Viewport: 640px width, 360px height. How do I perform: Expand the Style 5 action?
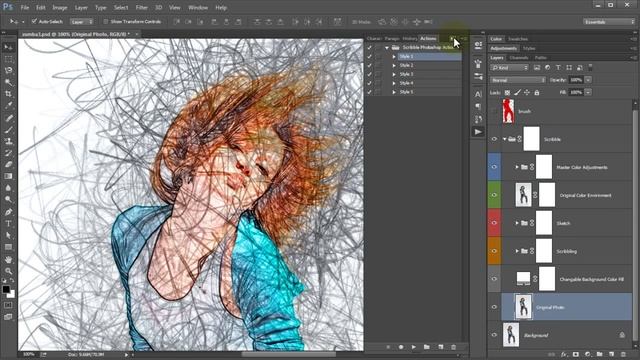[x=394, y=92]
